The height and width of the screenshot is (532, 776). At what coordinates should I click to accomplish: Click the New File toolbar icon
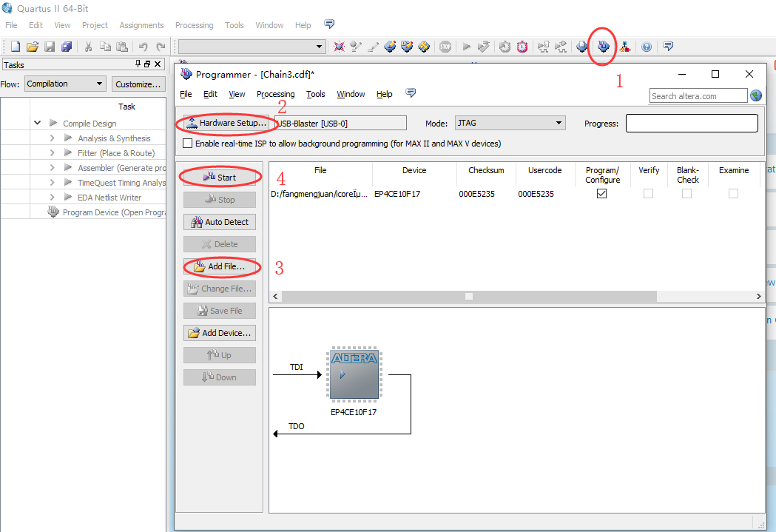pos(15,47)
